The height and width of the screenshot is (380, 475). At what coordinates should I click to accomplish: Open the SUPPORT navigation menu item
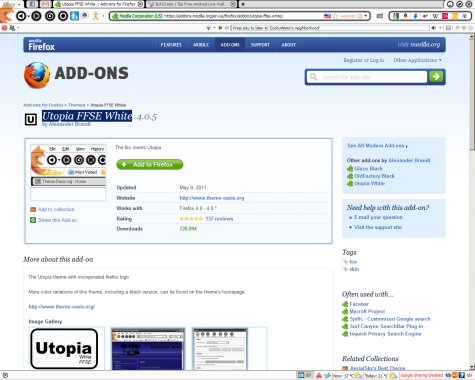pos(260,45)
